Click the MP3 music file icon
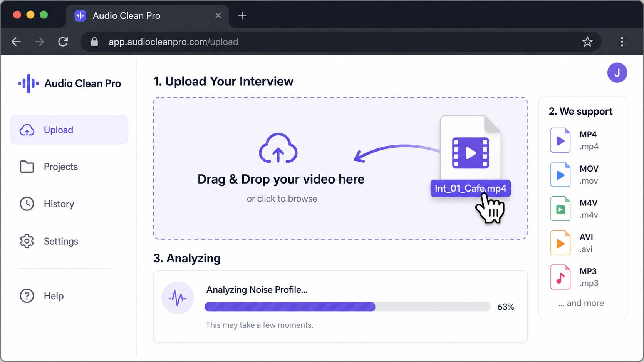The height and width of the screenshot is (362, 644). pos(560,277)
